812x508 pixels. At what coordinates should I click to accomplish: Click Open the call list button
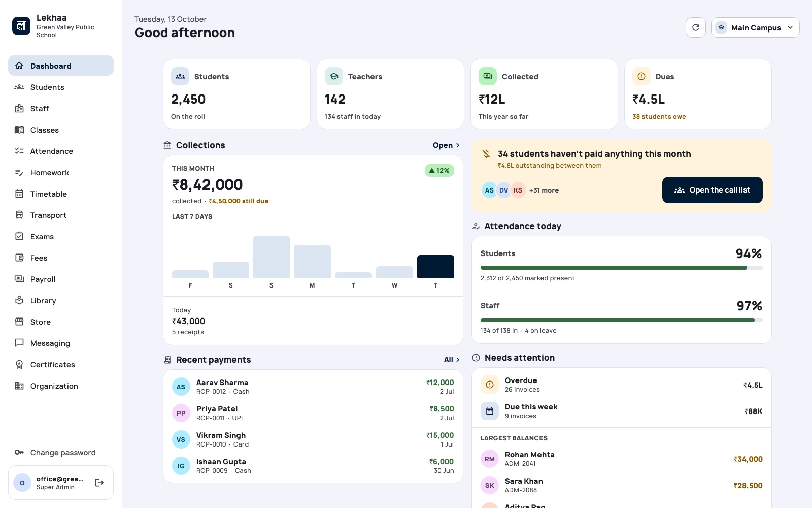click(x=712, y=190)
